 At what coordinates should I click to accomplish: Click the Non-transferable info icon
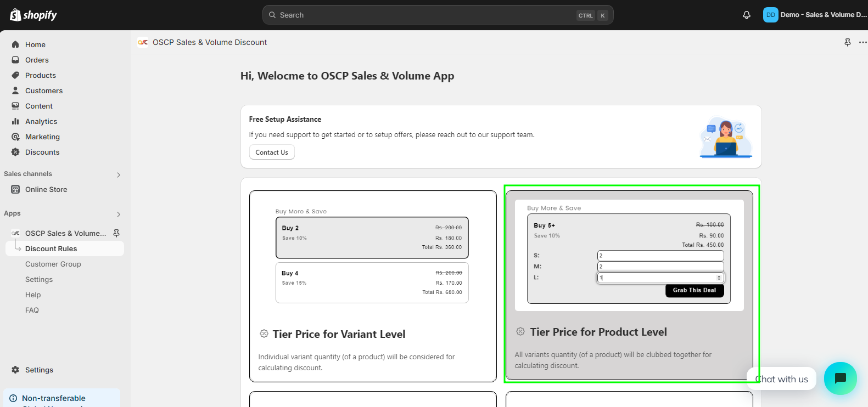pos(13,398)
